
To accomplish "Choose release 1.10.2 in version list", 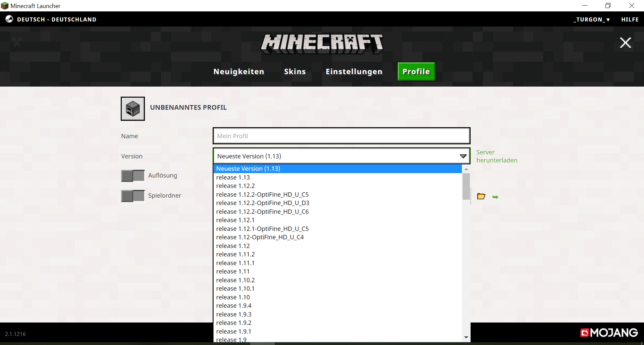I will pyautogui.click(x=235, y=280).
